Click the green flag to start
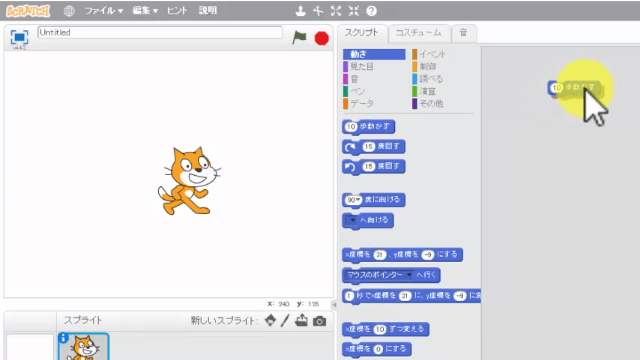Screen dimensions: 640x360 point(299,38)
